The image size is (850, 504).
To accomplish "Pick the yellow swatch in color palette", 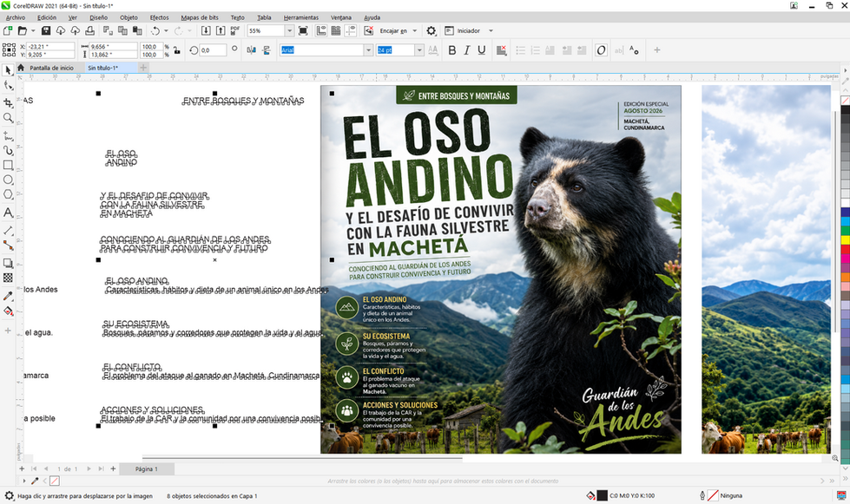I will coord(846,239).
